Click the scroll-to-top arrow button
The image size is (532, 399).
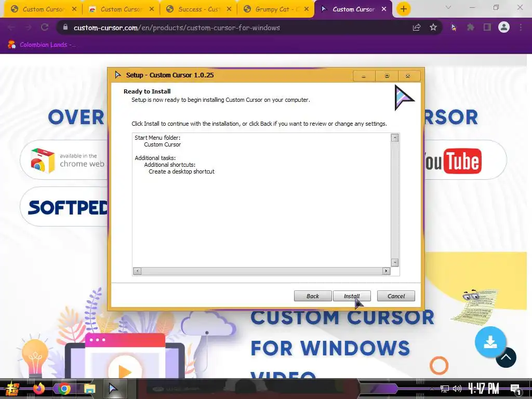click(506, 357)
